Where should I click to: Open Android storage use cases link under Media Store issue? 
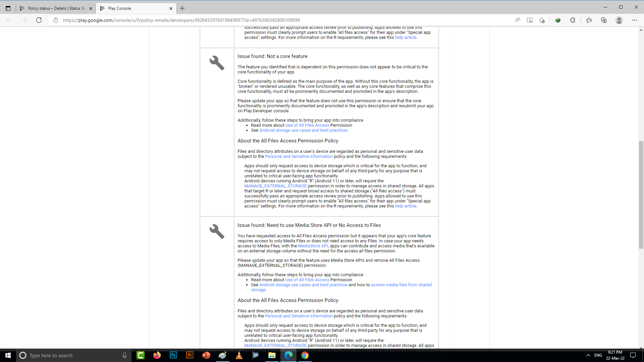pos(303,285)
